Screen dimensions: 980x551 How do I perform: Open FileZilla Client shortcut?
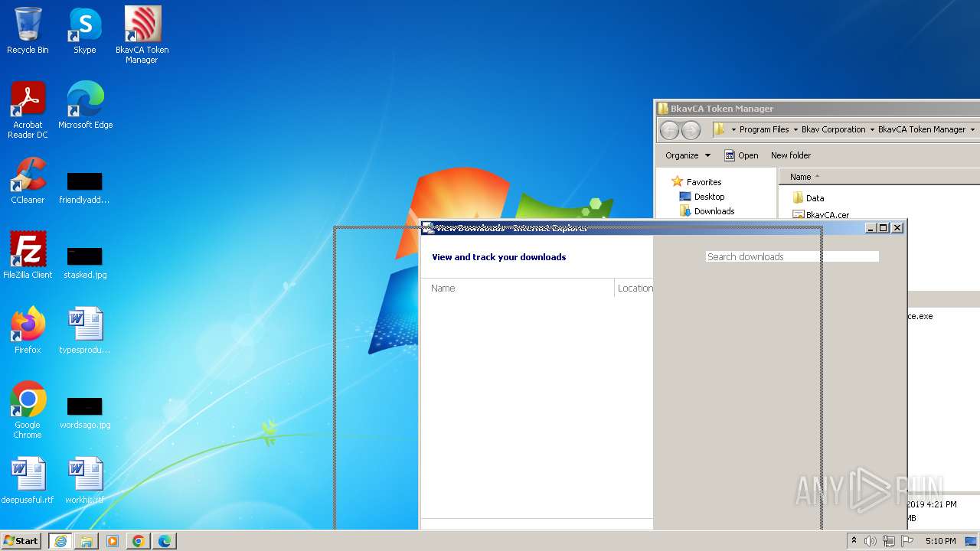point(28,256)
